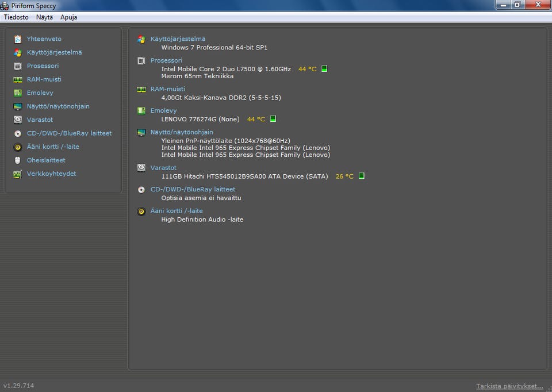The height and width of the screenshot is (392, 552).
Task: Click the monitor icon in summary panel
Action: [141, 132]
